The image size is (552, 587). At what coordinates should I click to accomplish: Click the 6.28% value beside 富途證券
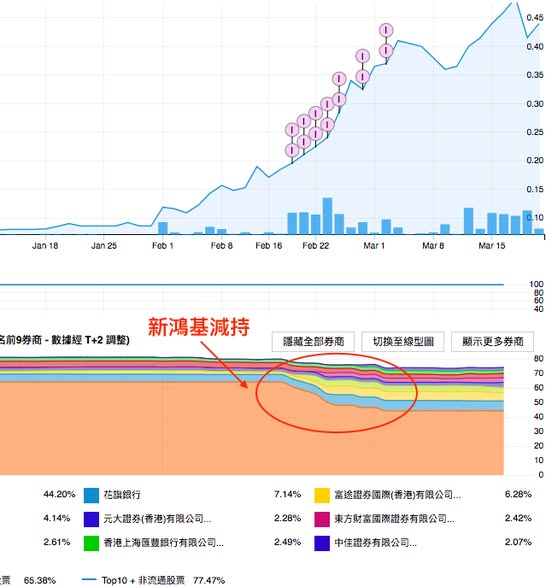coord(518,494)
